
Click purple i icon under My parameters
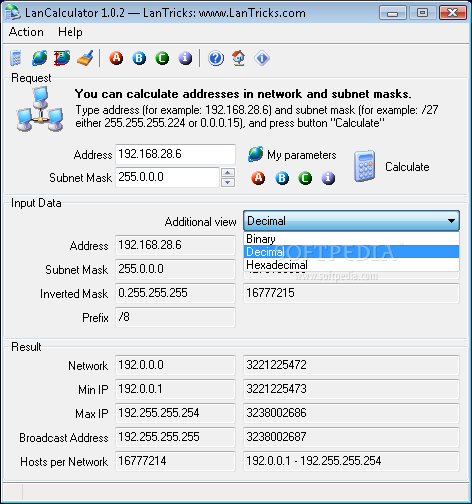click(328, 178)
